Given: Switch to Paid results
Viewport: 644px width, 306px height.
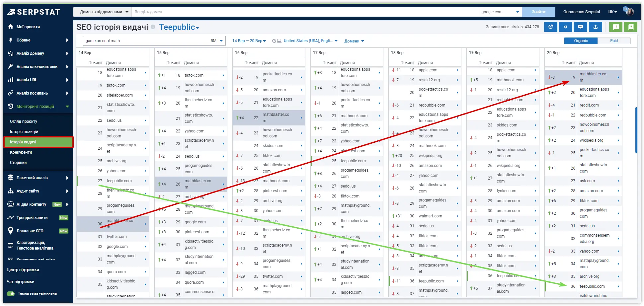Looking at the screenshot, I should [x=614, y=41].
